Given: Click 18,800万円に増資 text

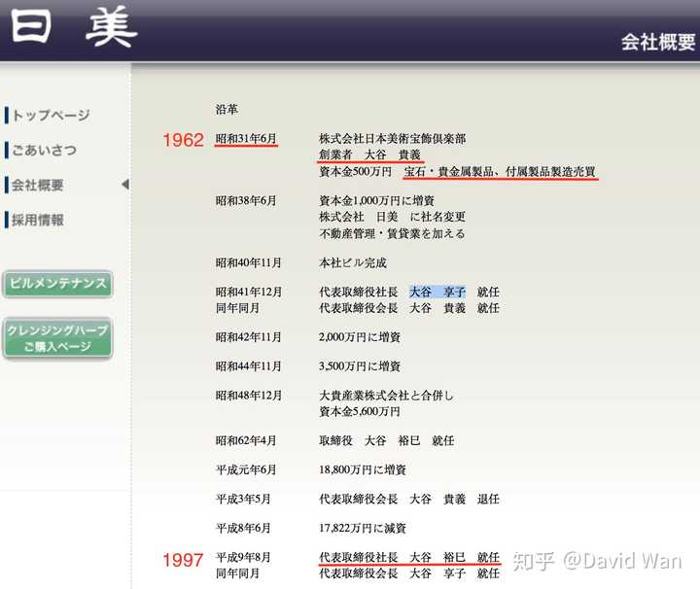Looking at the screenshot, I should pos(363,469).
